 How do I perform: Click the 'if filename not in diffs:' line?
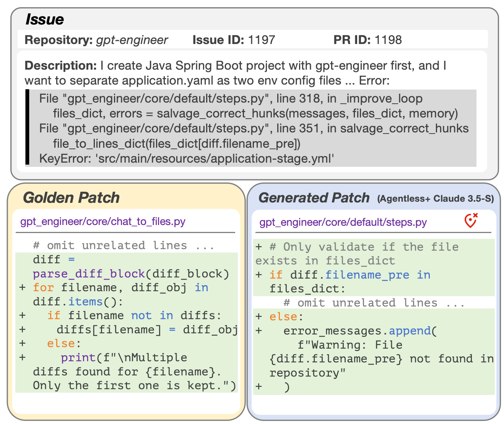click(x=120, y=315)
